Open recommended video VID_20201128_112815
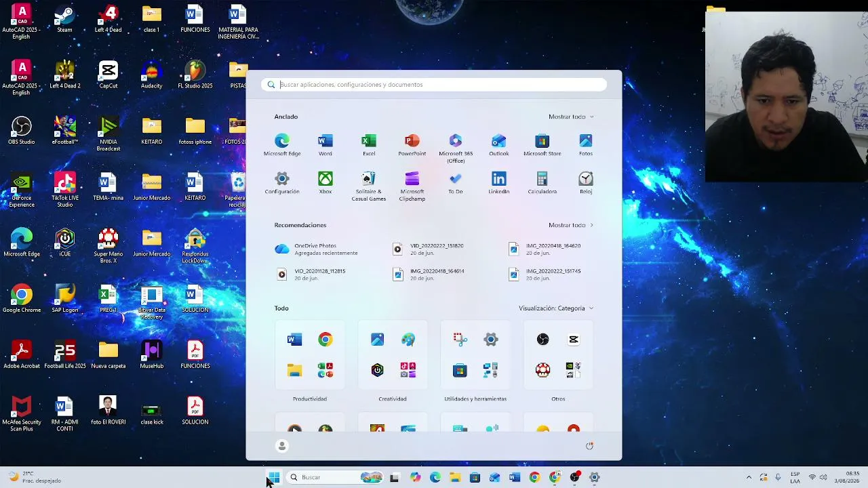This screenshot has height=488, width=868. pos(325,274)
